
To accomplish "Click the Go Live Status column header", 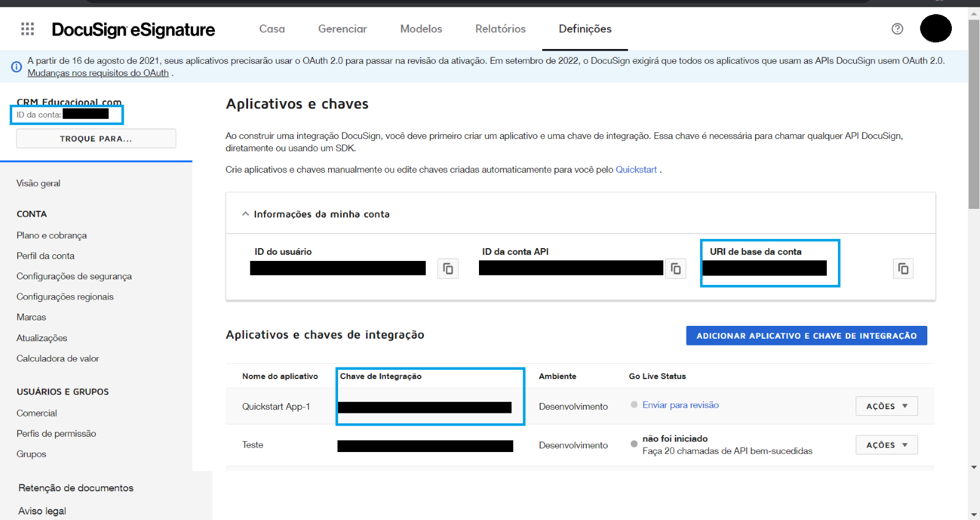I will click(x=657, y=376).
